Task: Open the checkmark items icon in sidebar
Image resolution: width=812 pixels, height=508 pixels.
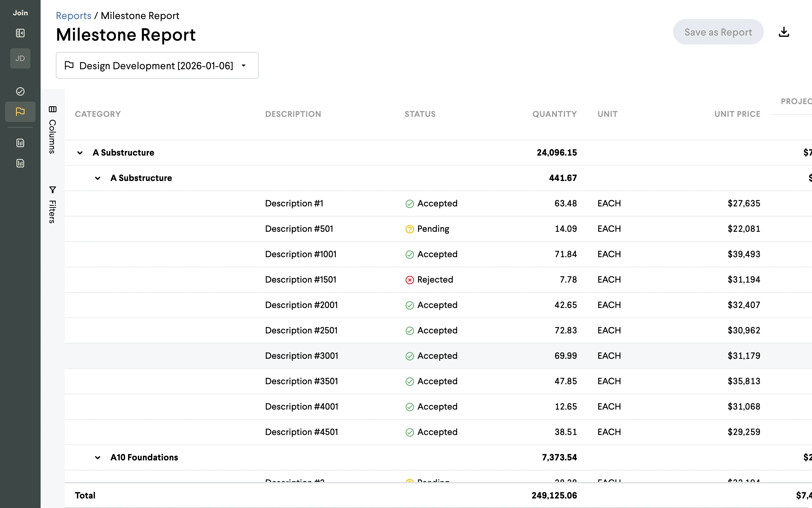Action: (20, 91)
